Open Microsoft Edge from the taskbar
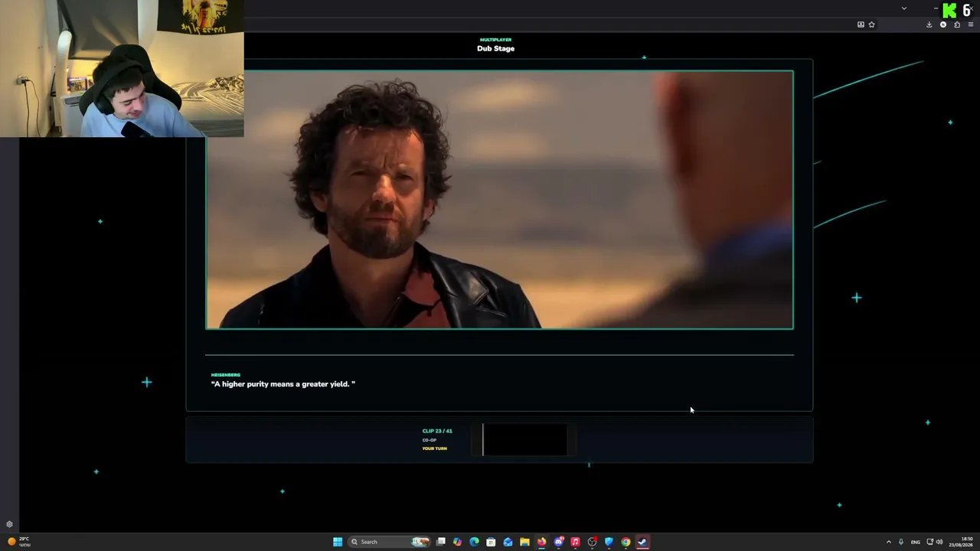Image resolution: width=980 pixels, height=551 pixels. point(474,542)
